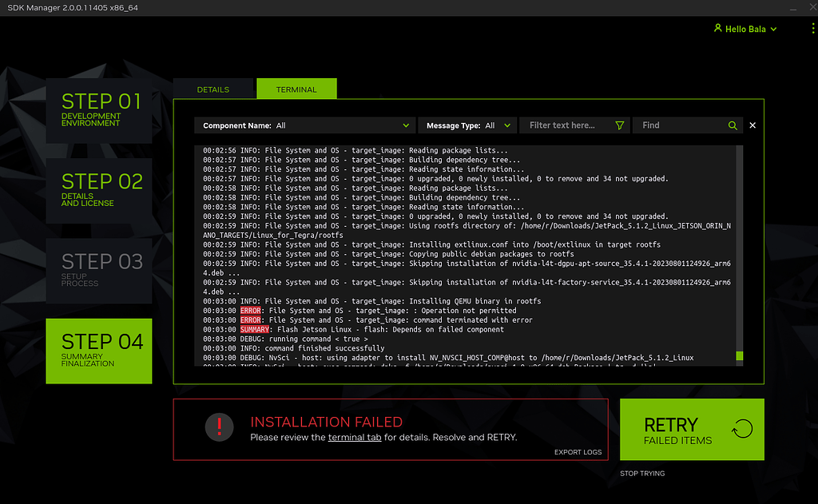Close the terminal log panel via X icon

[752, 125]
